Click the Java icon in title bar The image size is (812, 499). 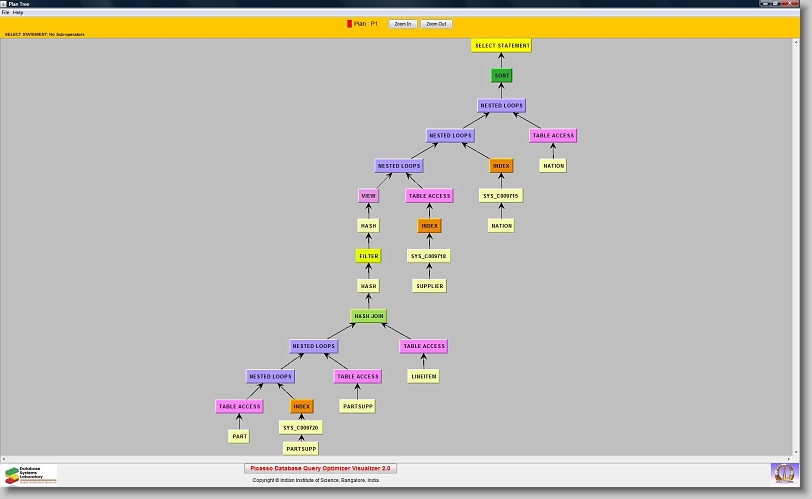[x=4, y=4]
